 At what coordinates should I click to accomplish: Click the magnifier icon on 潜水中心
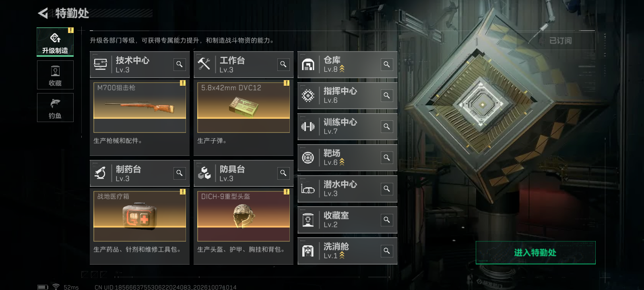click(x=387, y=188)
